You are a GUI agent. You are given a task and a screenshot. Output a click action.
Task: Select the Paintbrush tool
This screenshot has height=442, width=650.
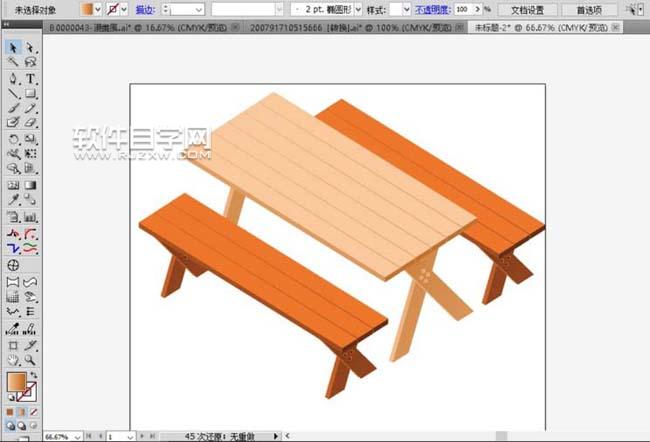13,108
